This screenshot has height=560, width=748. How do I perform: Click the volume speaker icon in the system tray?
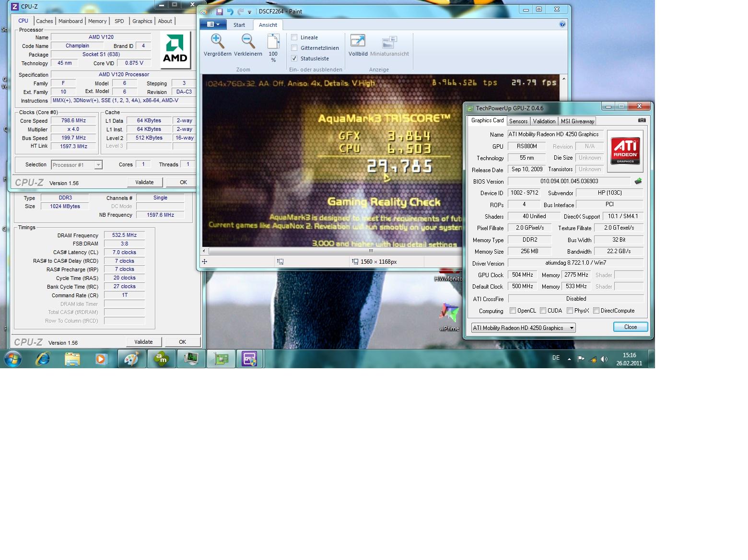click(604, 359)
